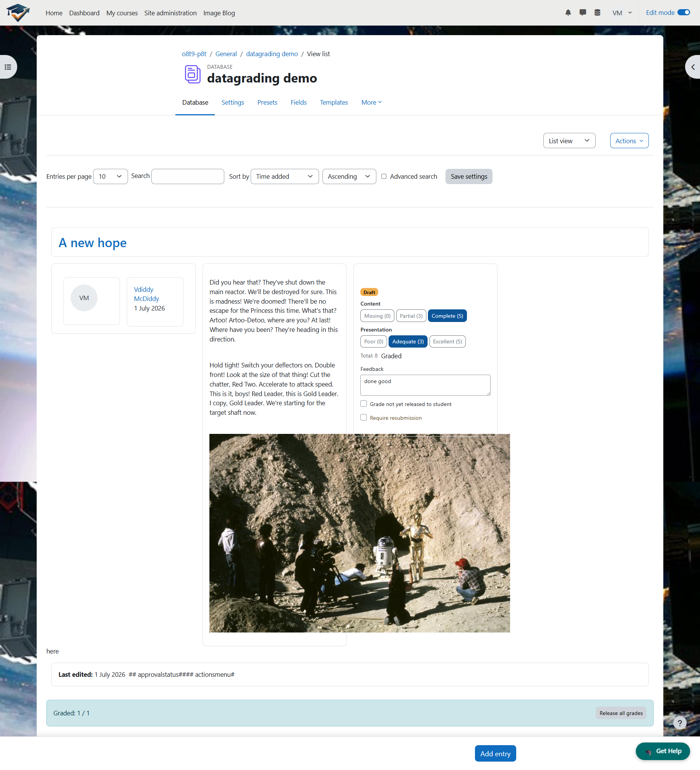
Task: Switch to the Database tab
Action: tap(195, 102)
